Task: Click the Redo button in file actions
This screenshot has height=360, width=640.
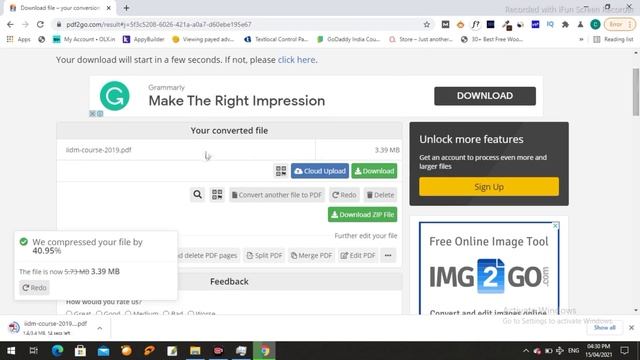Action: (x=344, y=195)
